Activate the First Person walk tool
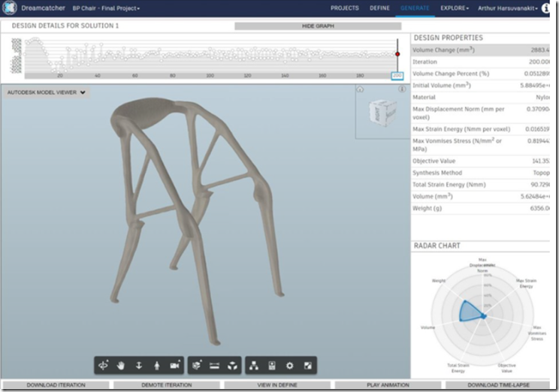This screenshot has width=559, height=392. click(x=156, y=366)
